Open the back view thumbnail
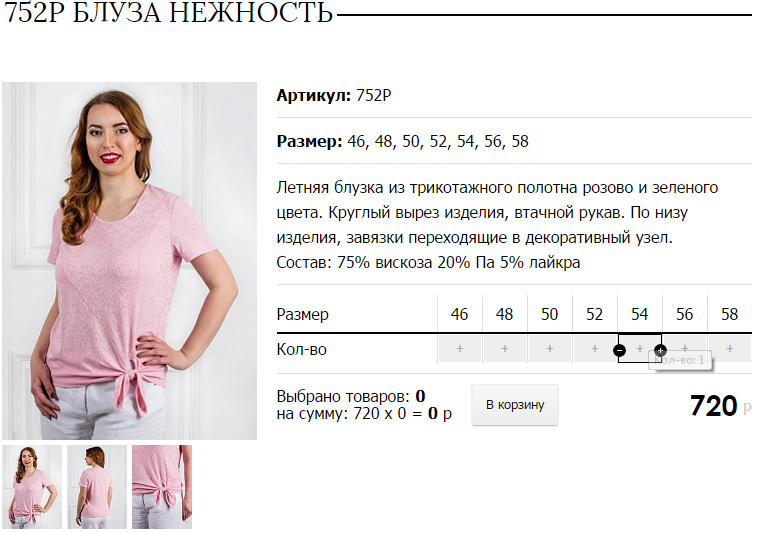The height and width of the screenshot is (533, 765). point(97,487)
